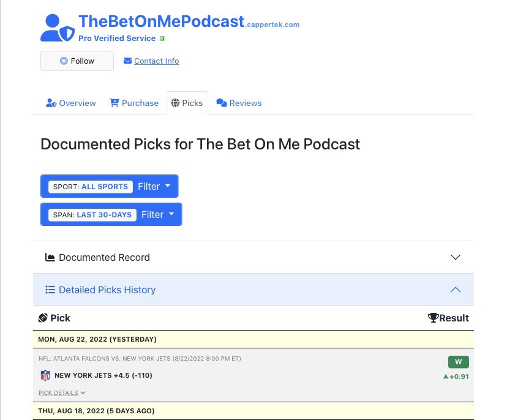Collapse Documented Record via chevron arrow
The height and width of the screenshot is (420, 507).
[456, 257]
